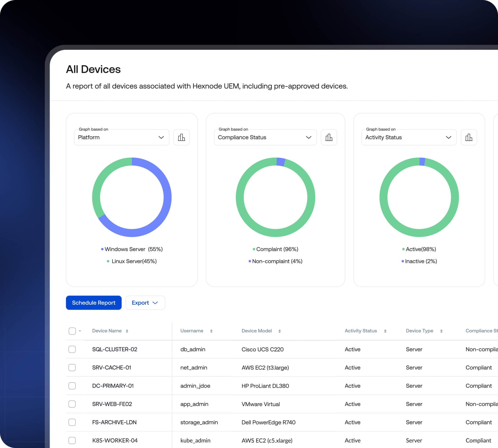The image size is (498, 448).
Task: Sort by Activity Status column
Action: [385, 331]
